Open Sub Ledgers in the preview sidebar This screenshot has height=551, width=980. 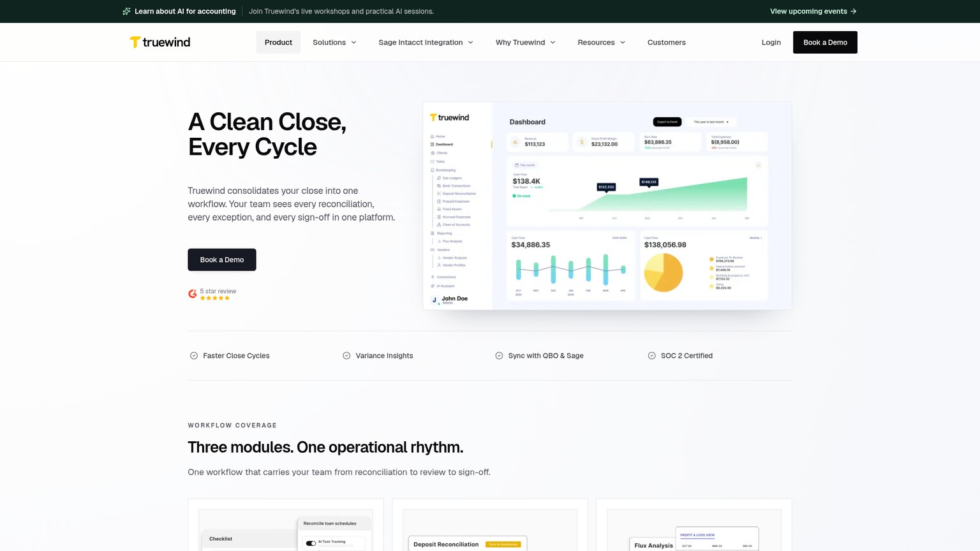[450, 178]
